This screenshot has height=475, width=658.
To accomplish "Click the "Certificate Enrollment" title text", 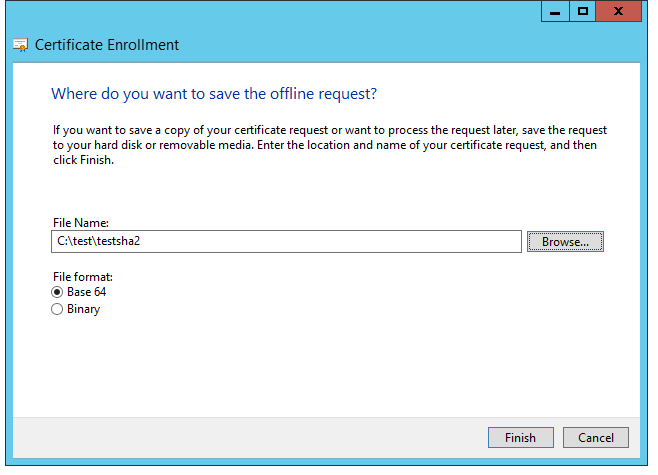I will point(107,45).
